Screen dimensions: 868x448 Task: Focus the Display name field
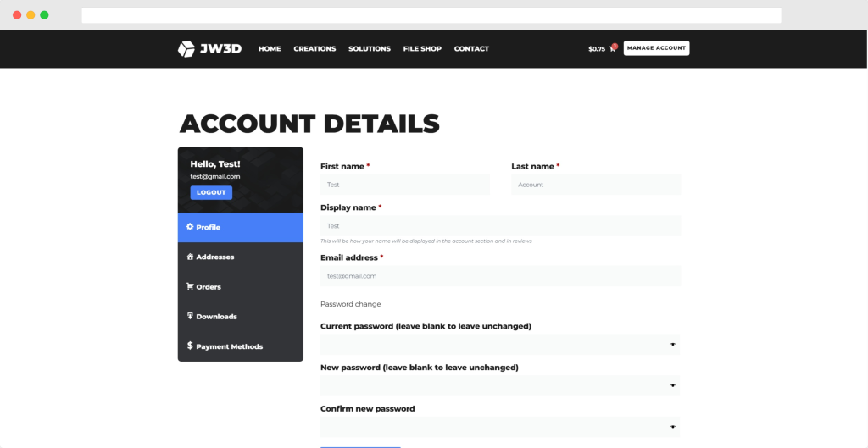point(500,225)
